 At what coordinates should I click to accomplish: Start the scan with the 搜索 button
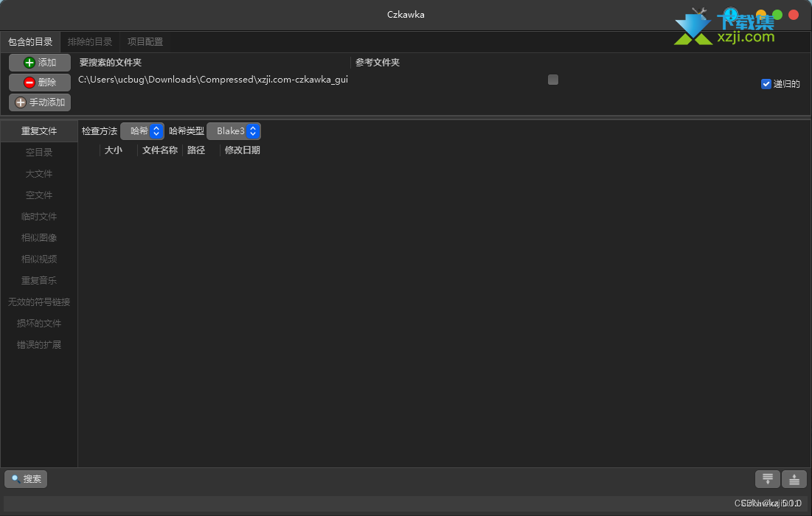point(26,479)
